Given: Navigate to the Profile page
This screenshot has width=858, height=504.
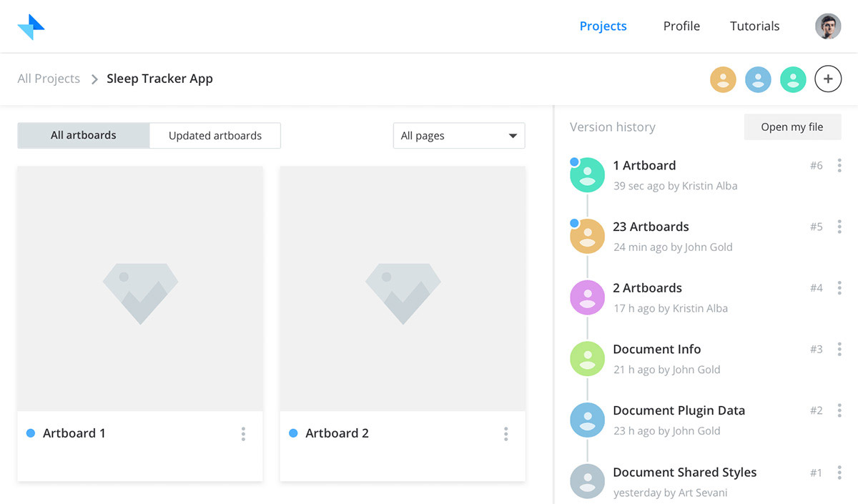Looking at the screenshot, I should point(681,26).
